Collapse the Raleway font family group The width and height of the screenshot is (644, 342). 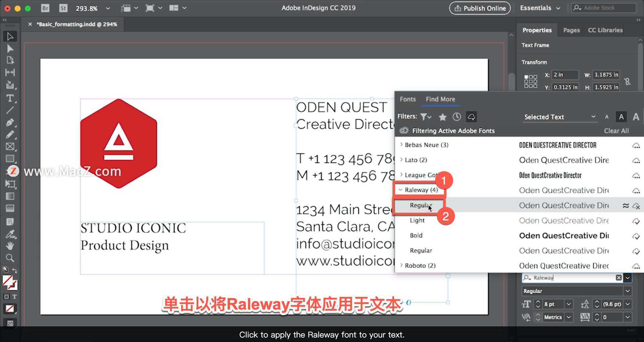tap(401, 190)
